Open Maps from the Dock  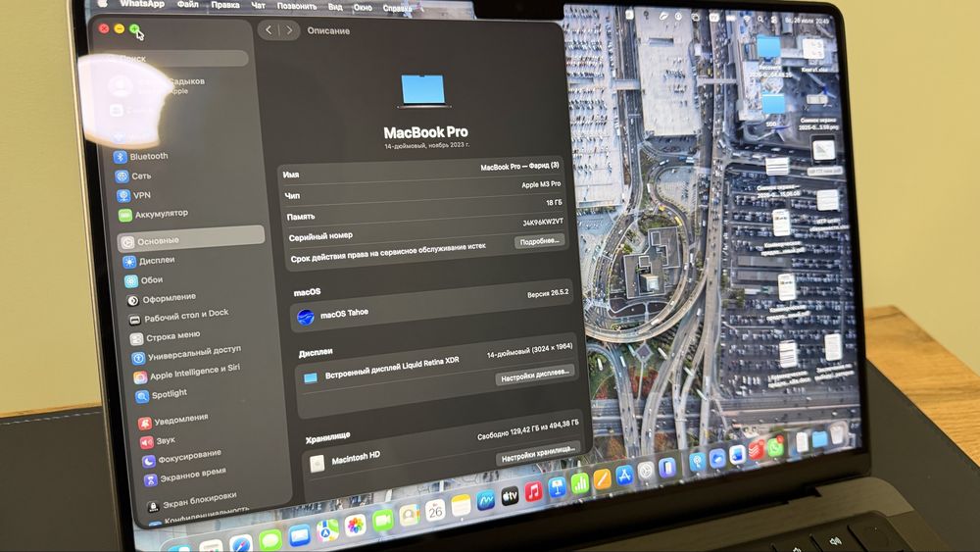coord(327,530)
